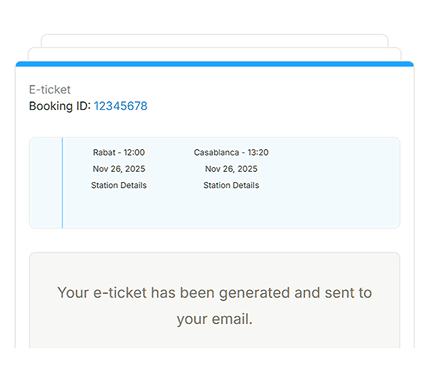
Task: Open booking ID 12345678 link
Action: [x=120, y=106]
